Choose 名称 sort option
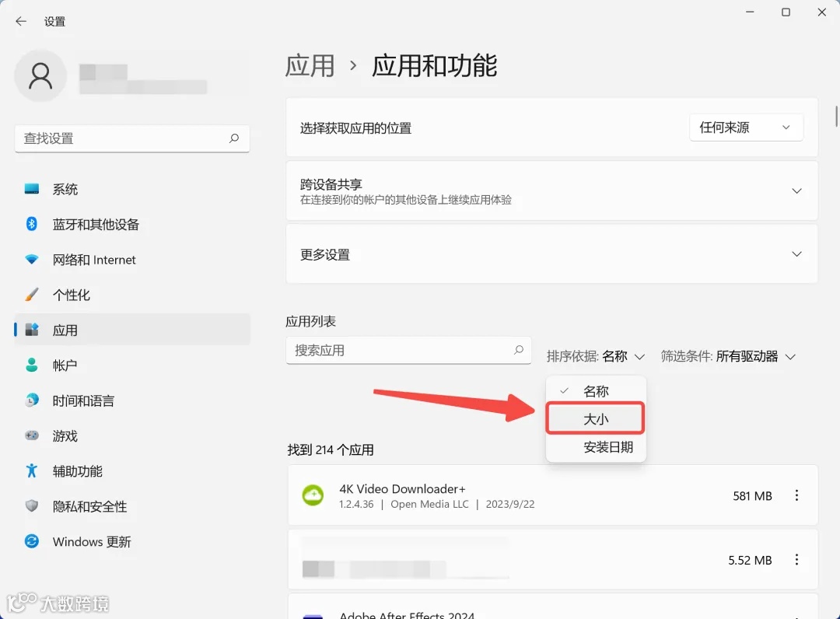Viewport: 840px width, 619px height. pyautogui.click(x=596, y=391)
